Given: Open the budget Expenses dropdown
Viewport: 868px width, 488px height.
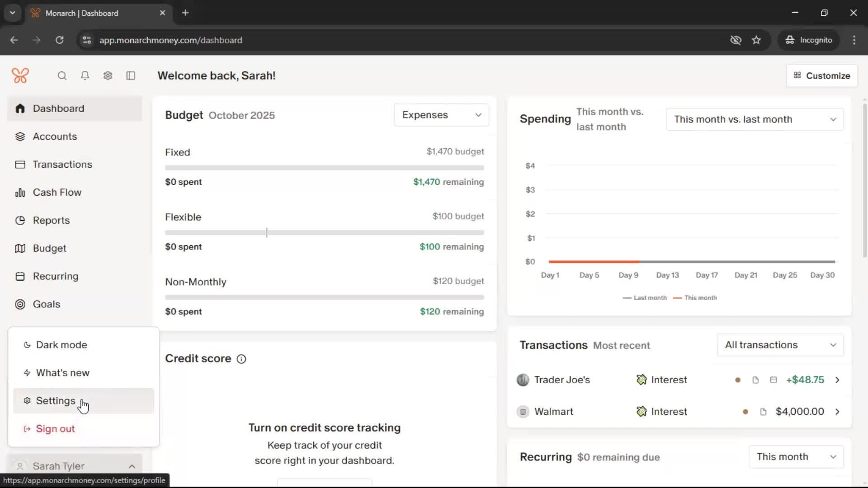Looking at the screenshot, I should click(441, 115).
